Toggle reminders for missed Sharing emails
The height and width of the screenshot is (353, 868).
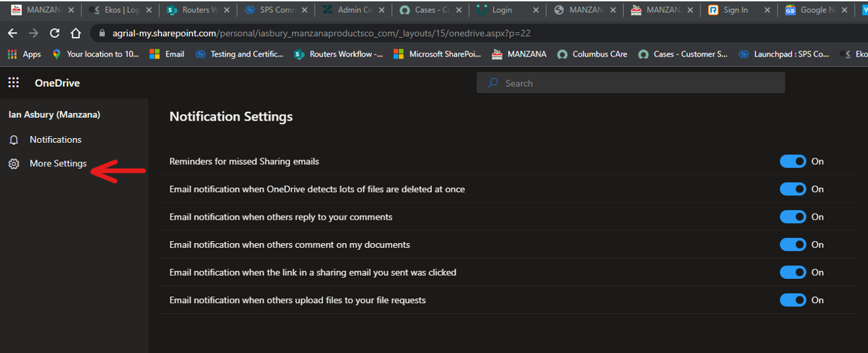click(793, 162)
